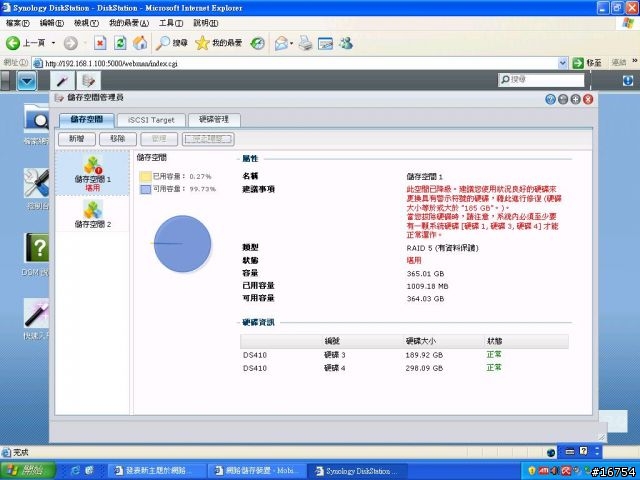
Task: Click the wizard wand taskbar icon in DSM
Action: (62, 81)
